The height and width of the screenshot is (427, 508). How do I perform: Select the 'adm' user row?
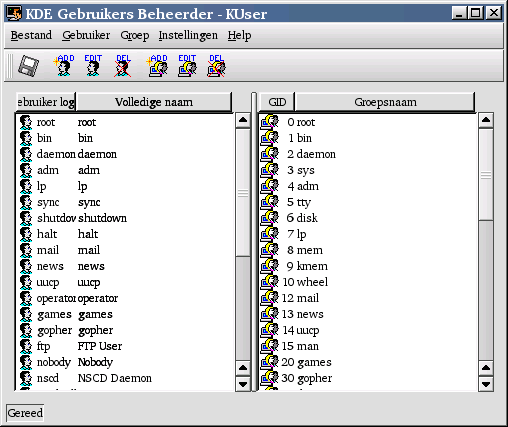coord(124,170)
